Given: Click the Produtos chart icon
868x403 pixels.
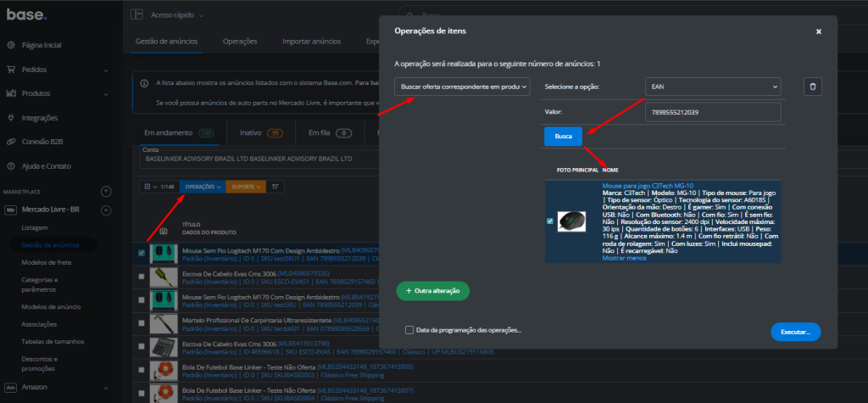Looking at the screenshot, I should click(10, 93).
